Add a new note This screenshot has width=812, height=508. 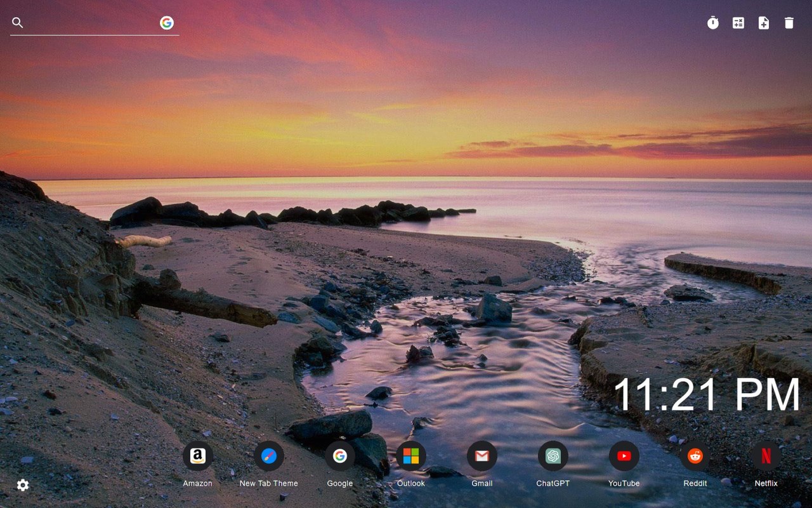[x=764, y=23]
